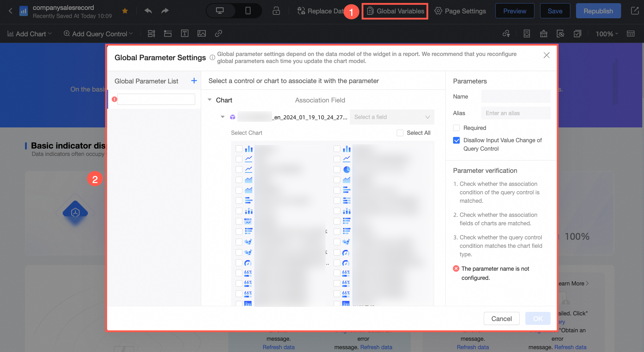Click the lock icon in top toolbar
Viewport: 644px width, 352px height.
pos(276,11)
